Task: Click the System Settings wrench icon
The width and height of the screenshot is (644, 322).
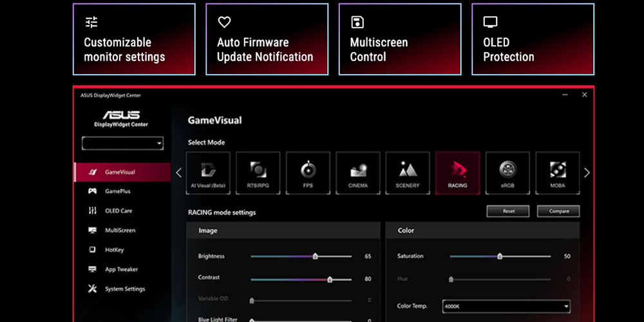Action: click(92, 289)
